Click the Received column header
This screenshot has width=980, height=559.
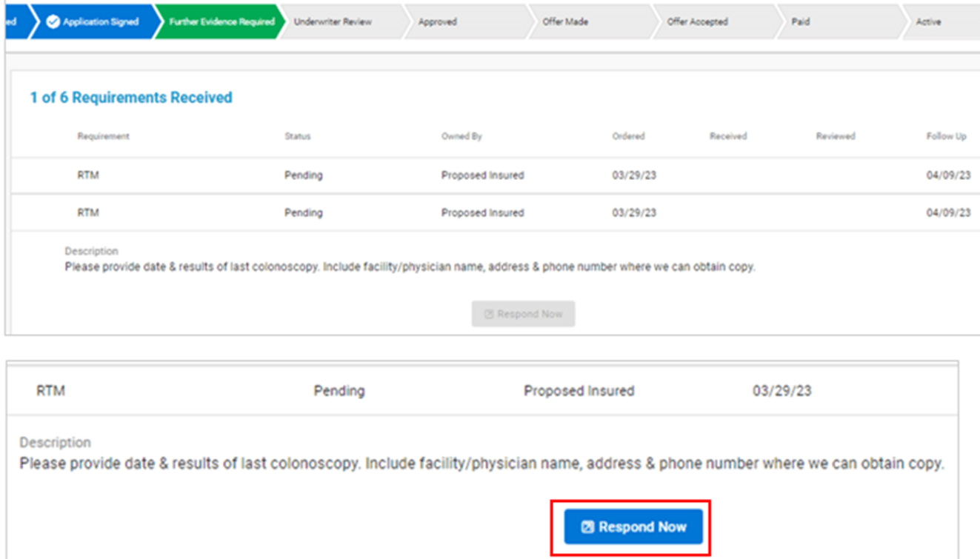728,136
